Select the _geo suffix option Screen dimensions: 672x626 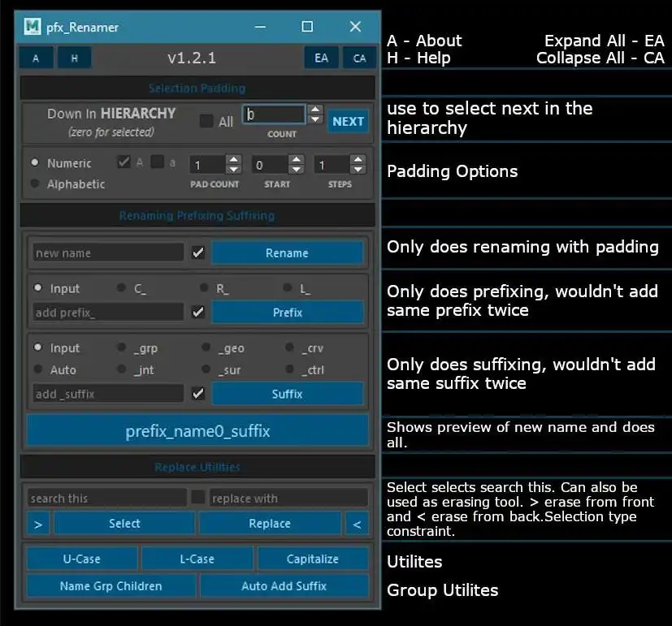pos(206,348)
